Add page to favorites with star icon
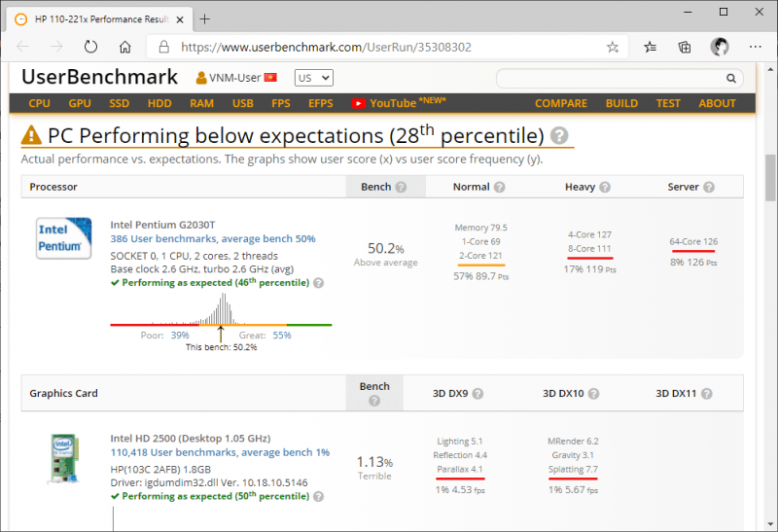The image size is (778, 532). tap(613, 46)
